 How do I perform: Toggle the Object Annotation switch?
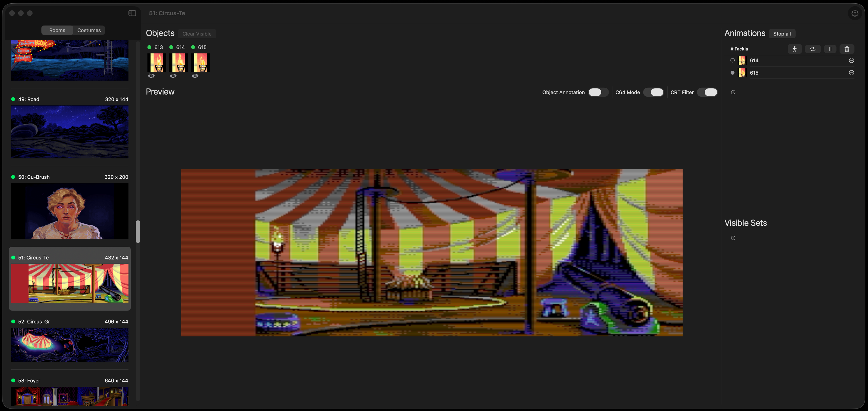tap(598, 92)
